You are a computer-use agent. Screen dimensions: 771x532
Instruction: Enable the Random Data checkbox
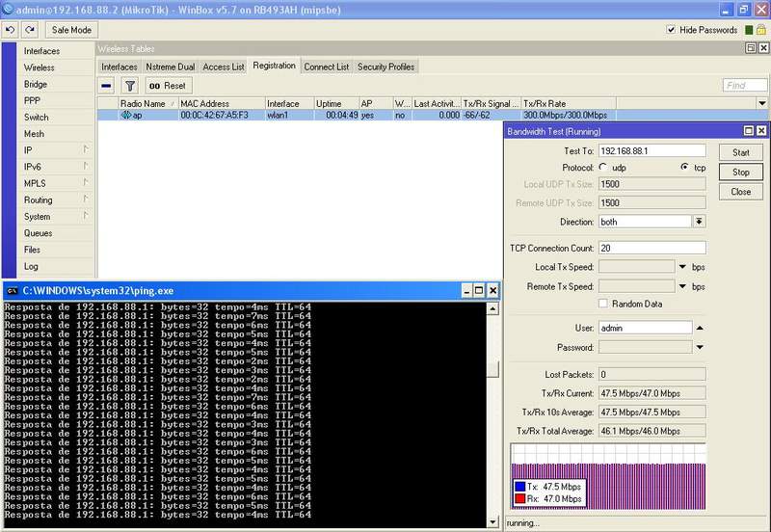pyautogui.click(x=603, y=303)
